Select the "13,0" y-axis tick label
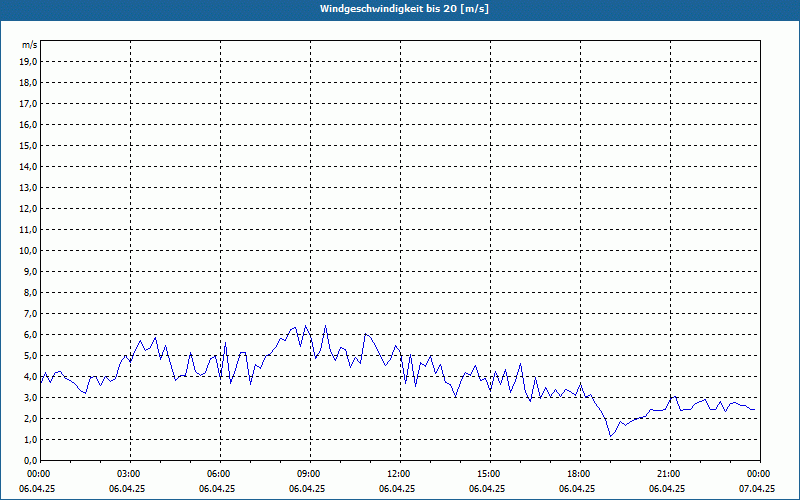 (28, 188)
